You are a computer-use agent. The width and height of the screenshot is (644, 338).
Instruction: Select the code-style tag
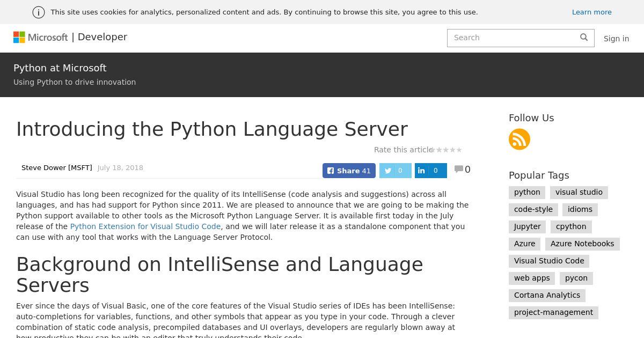point(533,209)
